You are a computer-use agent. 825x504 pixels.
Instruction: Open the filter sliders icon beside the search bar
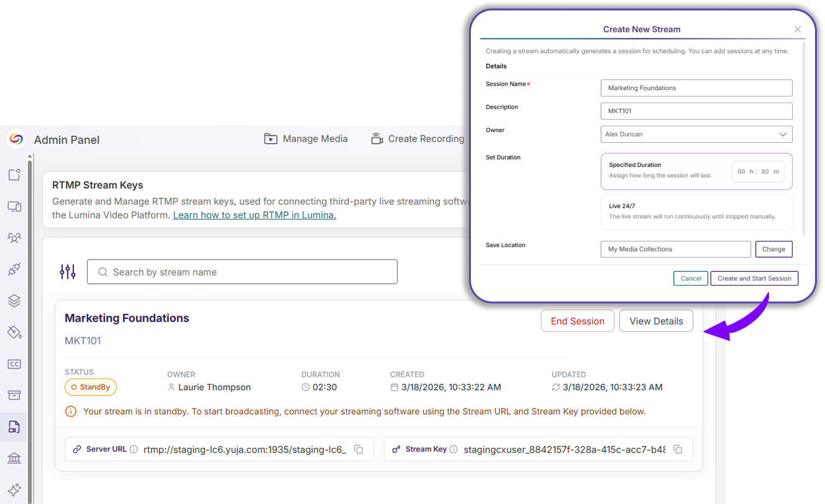point(67,271)
